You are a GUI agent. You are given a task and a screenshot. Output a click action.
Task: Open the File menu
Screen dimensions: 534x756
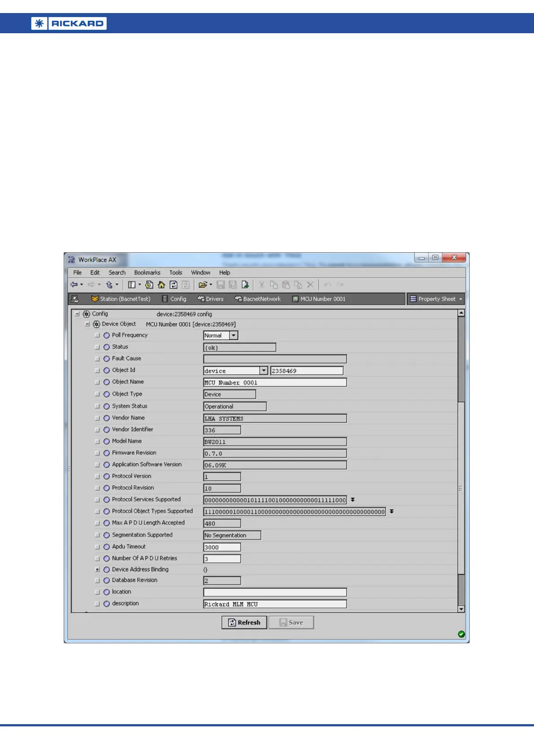pyautogui.click(x=78, y=273)
